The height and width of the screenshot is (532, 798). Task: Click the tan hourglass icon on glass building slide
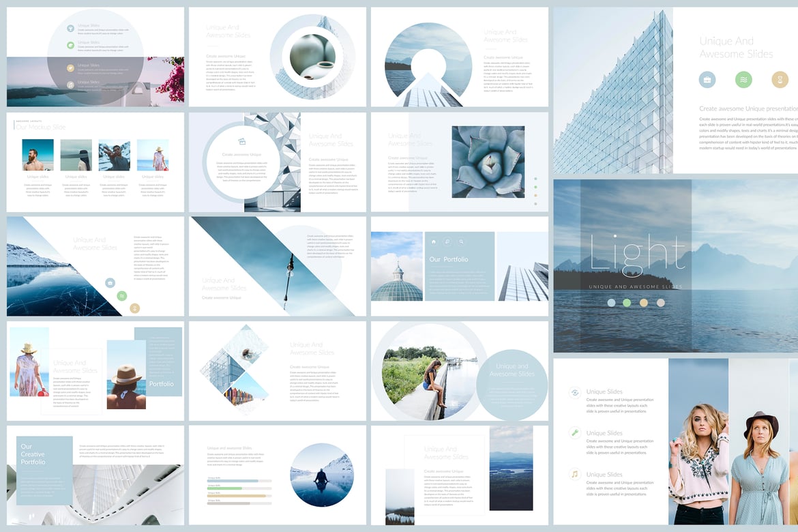pos(780,79)
